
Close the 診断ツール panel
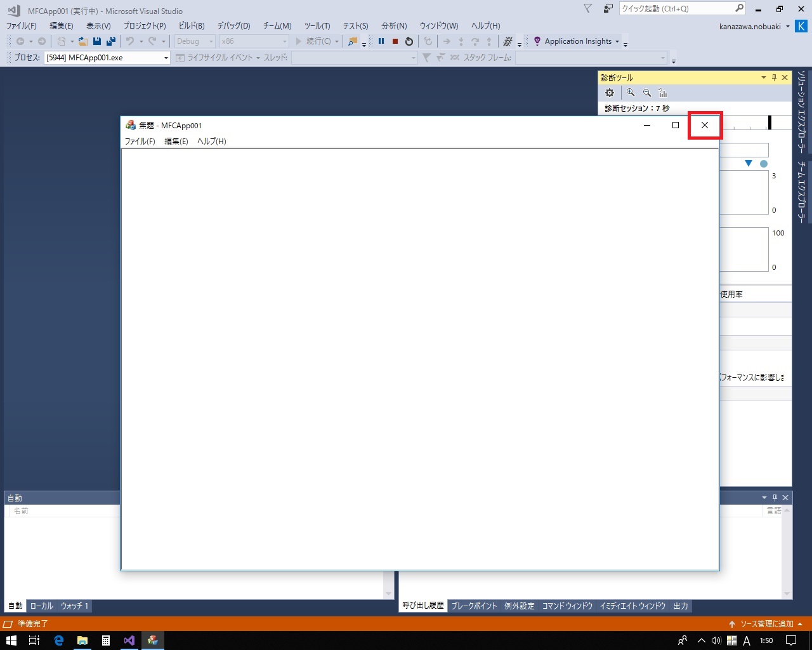[785, 77]
